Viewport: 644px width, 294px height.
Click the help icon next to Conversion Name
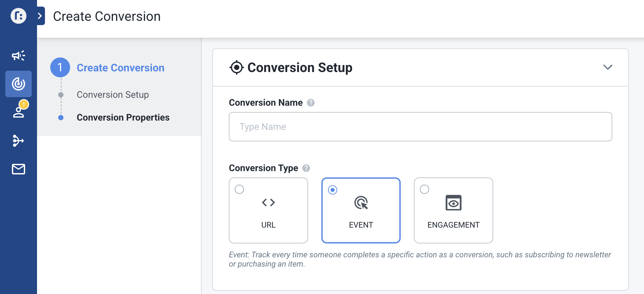(310, 103)
